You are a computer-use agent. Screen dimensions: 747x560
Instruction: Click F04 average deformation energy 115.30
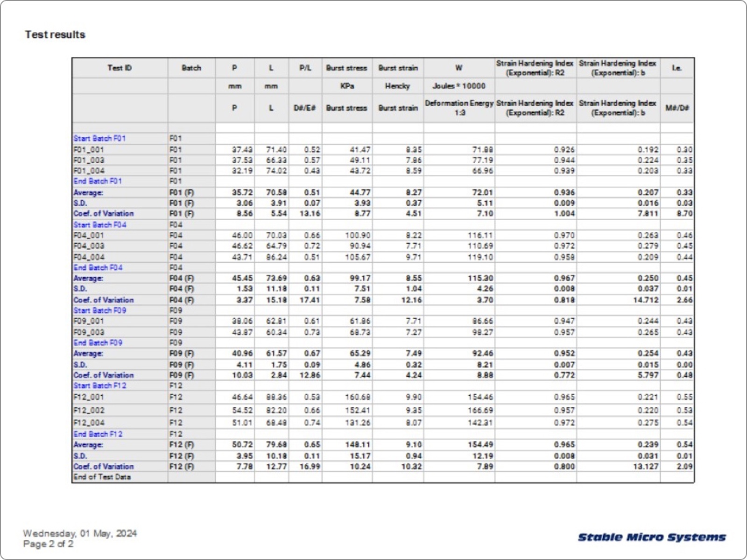tap(480, 278)
